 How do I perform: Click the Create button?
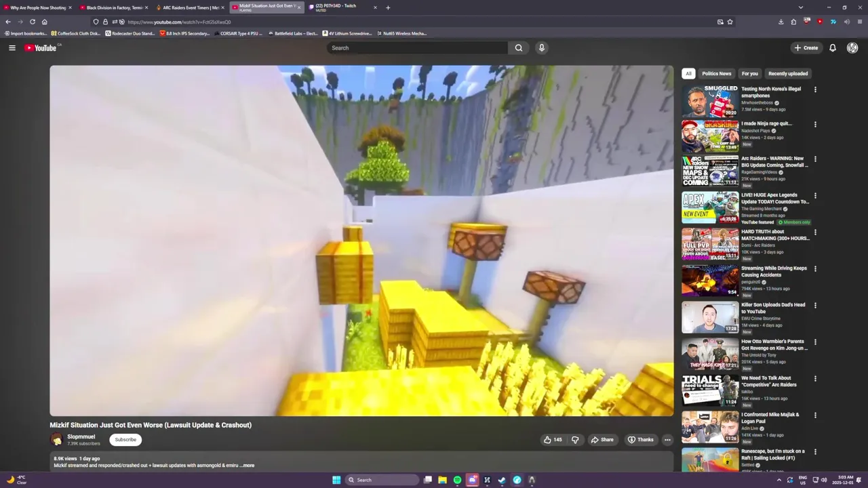[806, 47]
